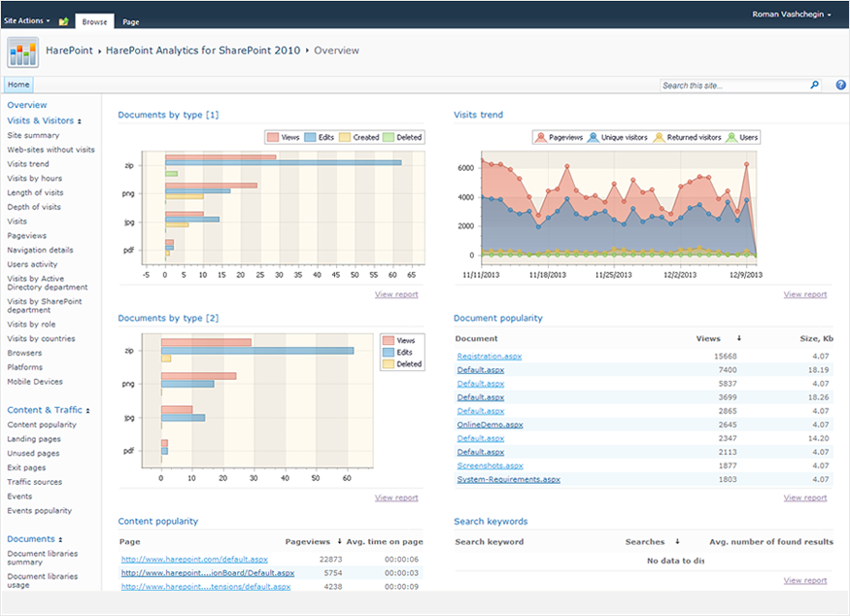
Task: Click the sort arrow beside Views column
Action: [x=739, y=338]
